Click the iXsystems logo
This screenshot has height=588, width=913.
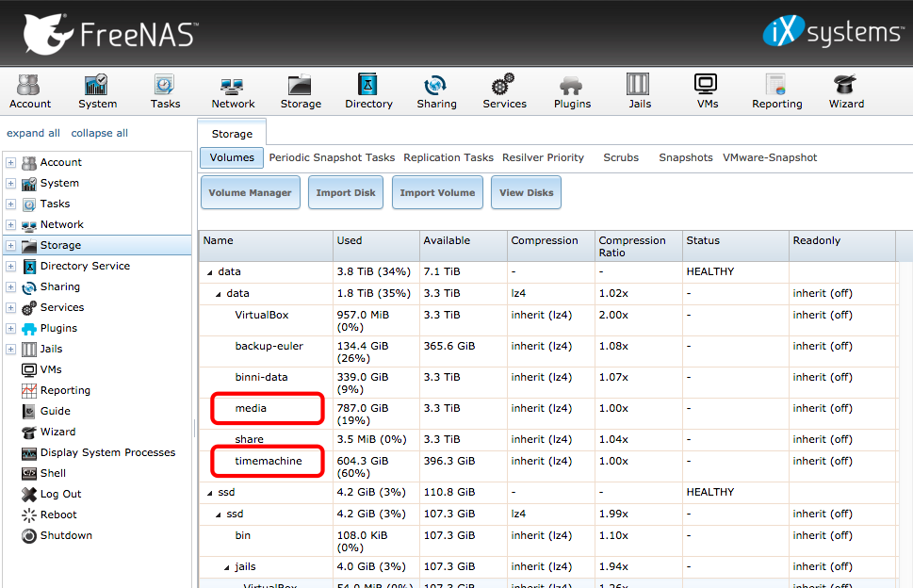pos(833,31)
